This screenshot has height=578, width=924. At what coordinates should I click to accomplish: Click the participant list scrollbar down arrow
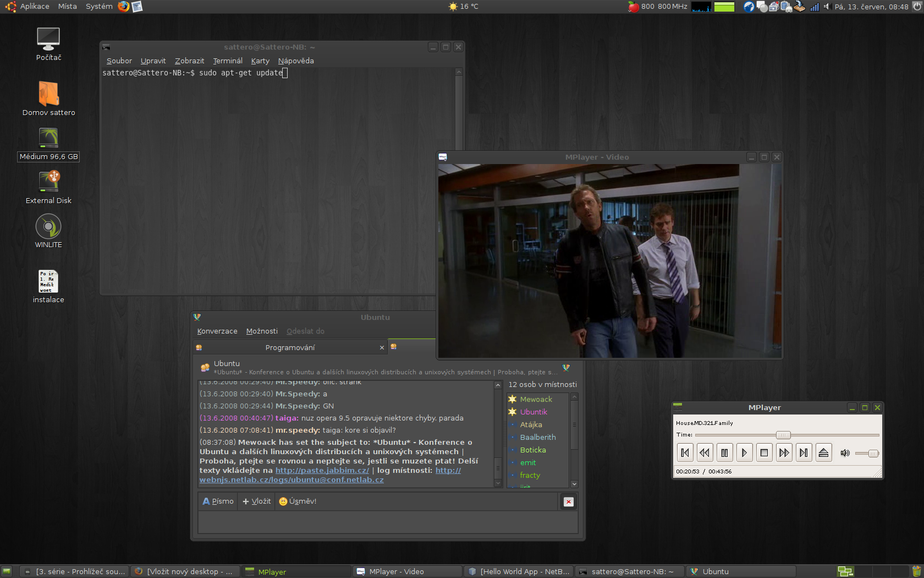pos(574,484)
